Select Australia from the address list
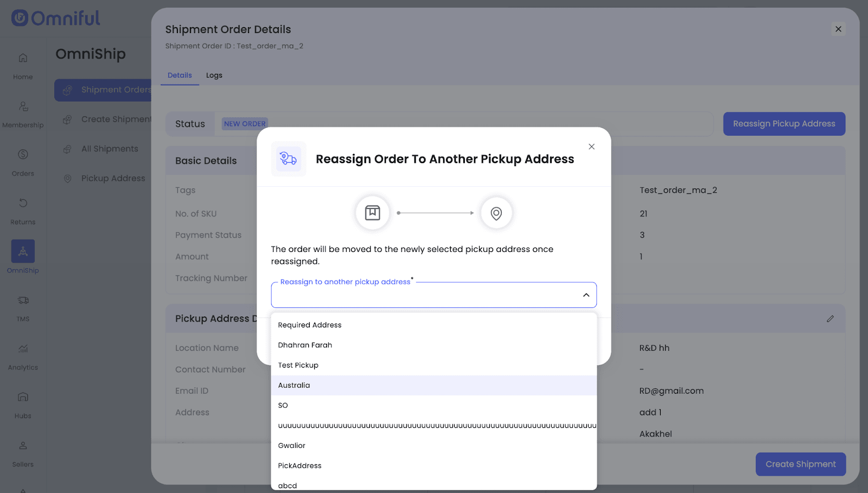868x493 pixels. [x=294, y=385]
